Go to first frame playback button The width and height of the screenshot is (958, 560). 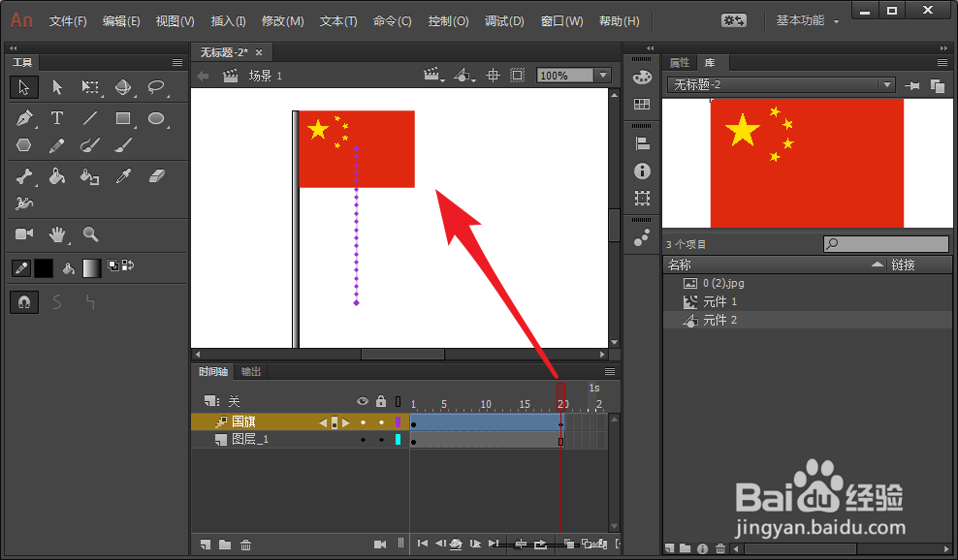pyautogui.click(x=422, y=543)
